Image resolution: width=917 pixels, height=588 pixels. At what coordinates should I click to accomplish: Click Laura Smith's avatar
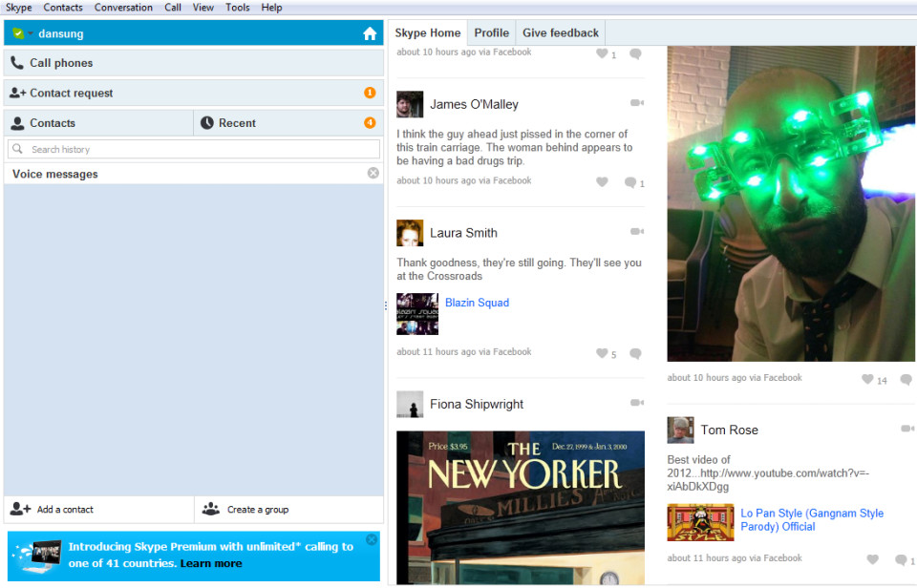(410, 233)
